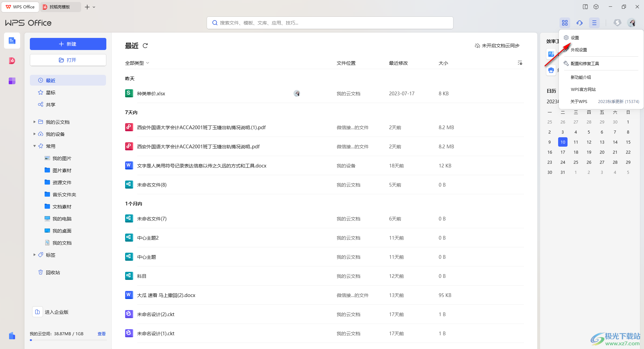
Task: Click the blue cloud document icon at the bottom of the sidebar
Action: point(12,336)
